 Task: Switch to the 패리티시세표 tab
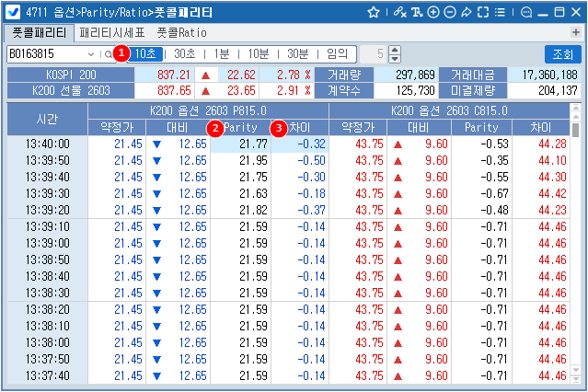coord(111,32)
